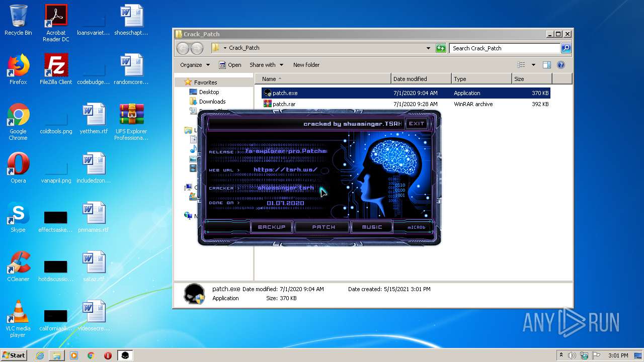Select yetthem.rtf desktop file
Screen dimensions: 644x362
pyautogui.click(x=94, y=119)
